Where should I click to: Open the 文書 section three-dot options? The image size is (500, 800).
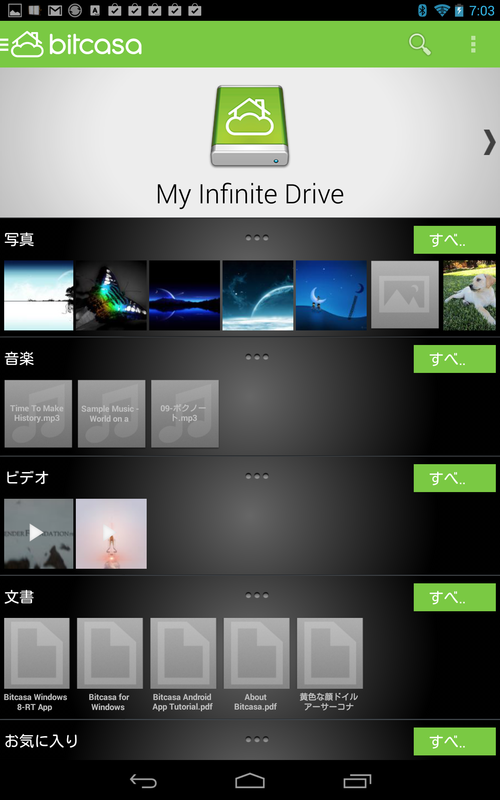click(257, 595)
